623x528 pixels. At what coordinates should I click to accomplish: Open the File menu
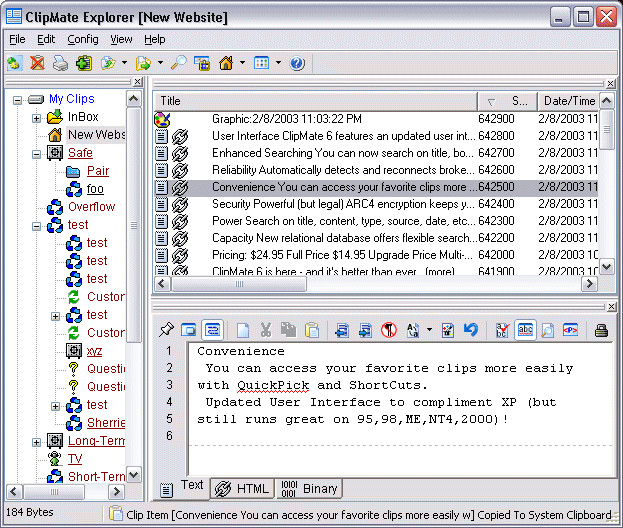17,39
